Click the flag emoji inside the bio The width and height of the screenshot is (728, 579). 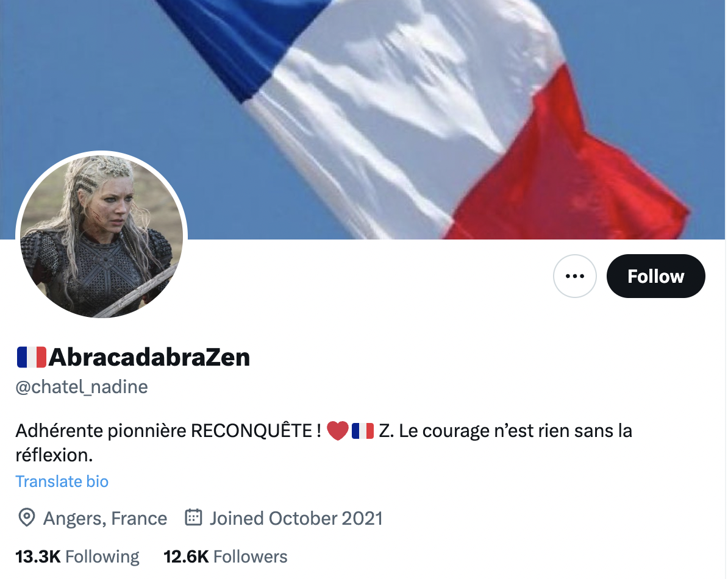coord(363,430)
